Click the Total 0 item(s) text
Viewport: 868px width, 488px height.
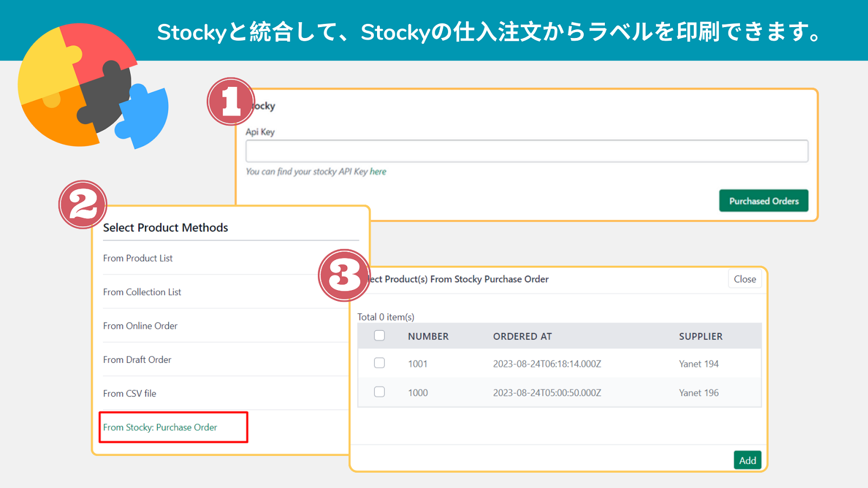click(386, 317)
